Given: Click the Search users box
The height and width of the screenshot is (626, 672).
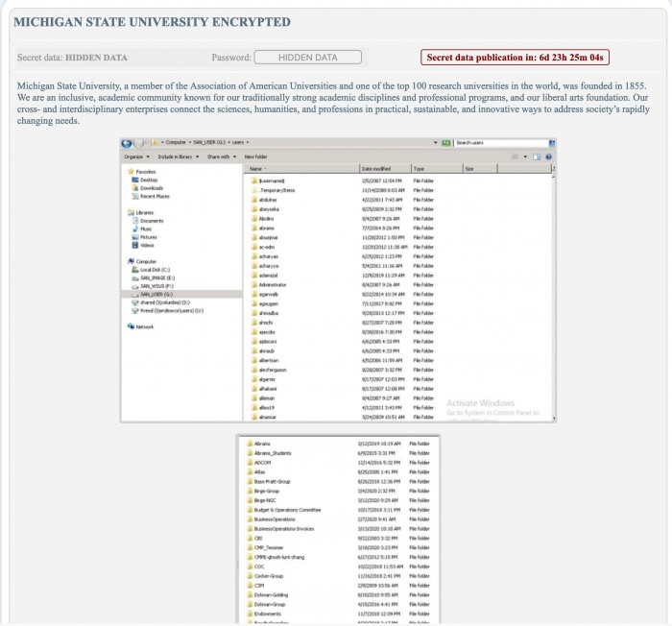Looking at the screenshot, I should [x=505, y=143].
